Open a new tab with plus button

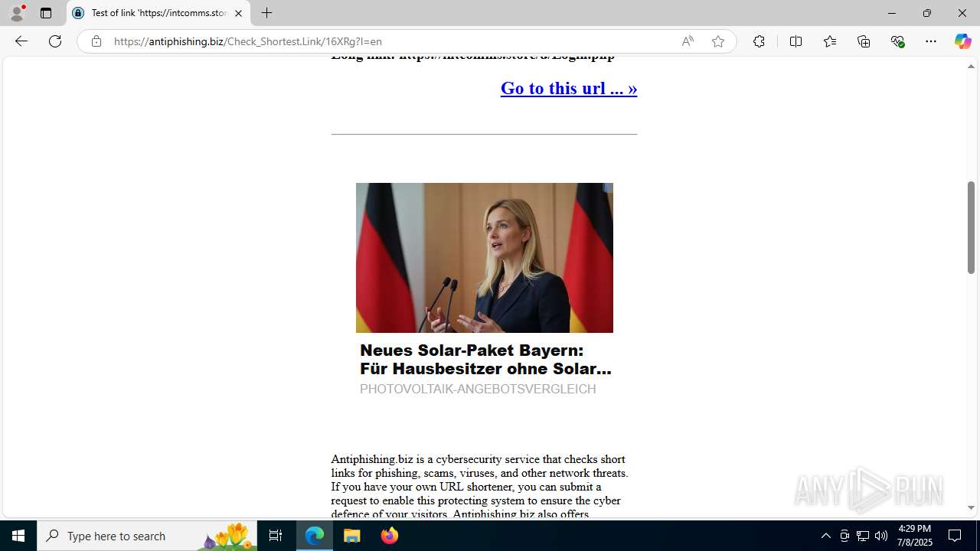266,13
